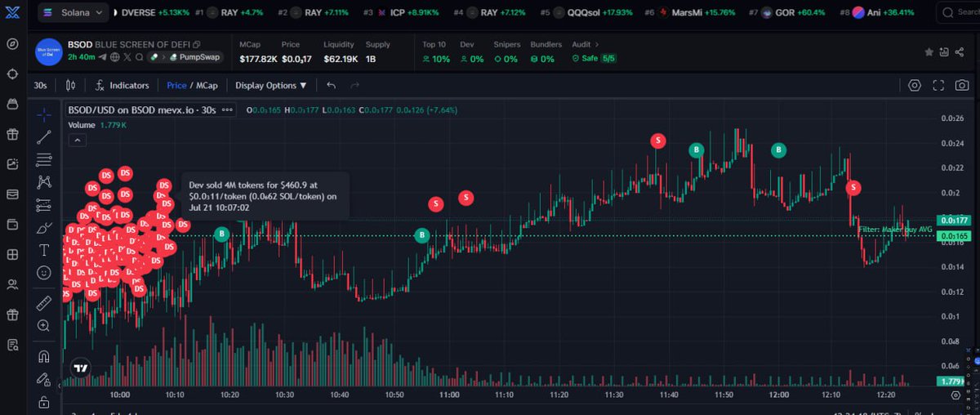980x415 pixels.
Task: Open the legend more-options dots menu
Action: [x=228, y=109]
